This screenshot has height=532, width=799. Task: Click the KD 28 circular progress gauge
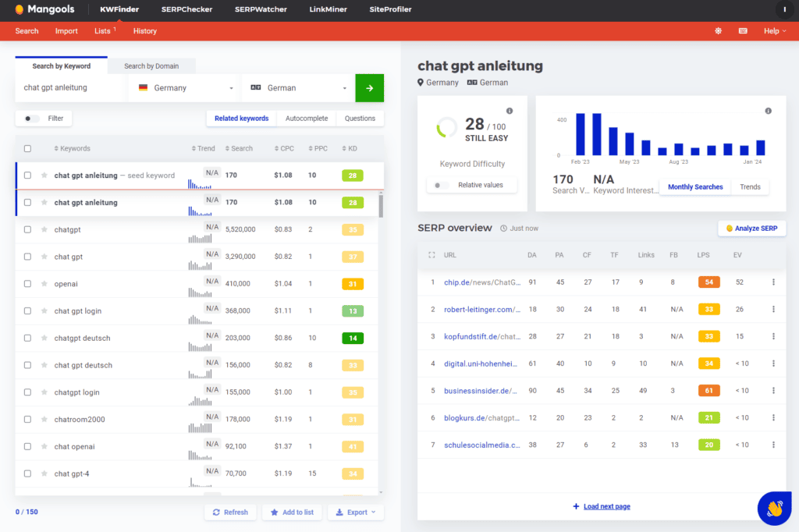pos(447,127)
